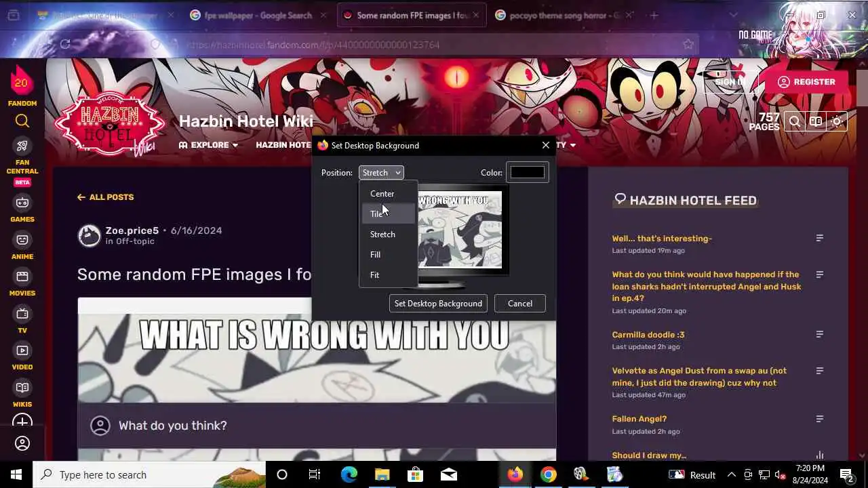Show hidden system tray icons
Viewport: 868px width, 488px height.
click(x=732, y=474)
